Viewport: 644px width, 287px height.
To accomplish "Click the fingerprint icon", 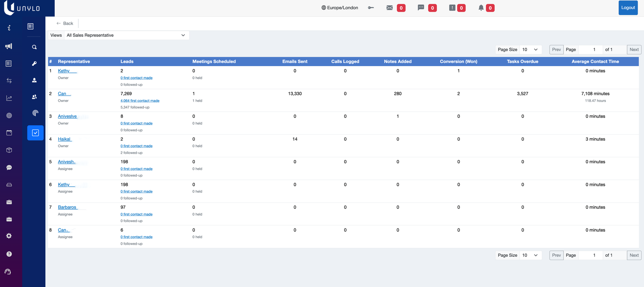I will pyautogui.click(x=35, y=113).
